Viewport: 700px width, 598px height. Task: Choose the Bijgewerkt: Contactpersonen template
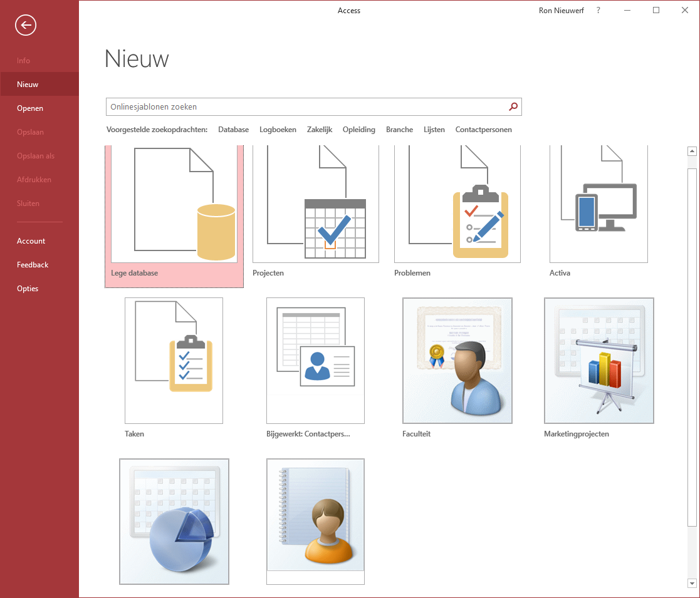point(315,368)
